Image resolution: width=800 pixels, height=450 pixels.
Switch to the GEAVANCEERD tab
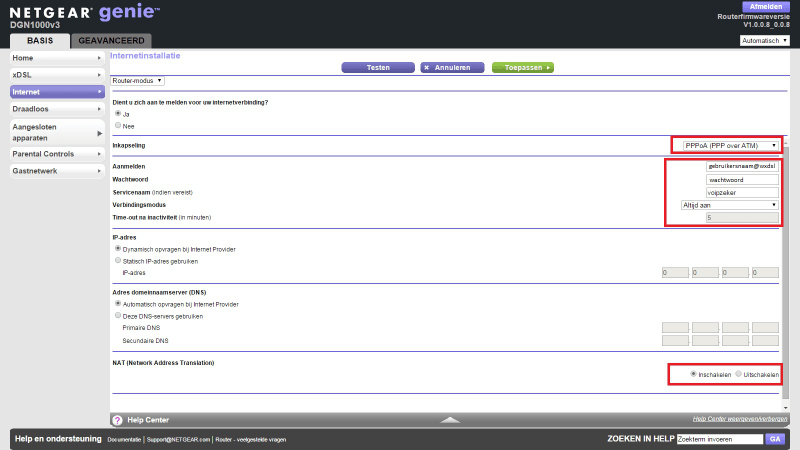tap(111, 41)
